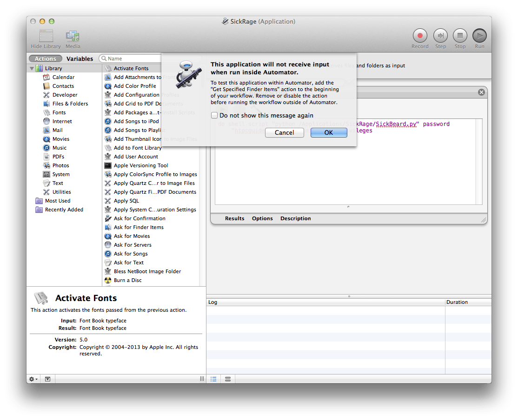Select the Actions segment button
The width and height of the screenshot is (518, 420).
pyautogui.click(x=45, y=59)
